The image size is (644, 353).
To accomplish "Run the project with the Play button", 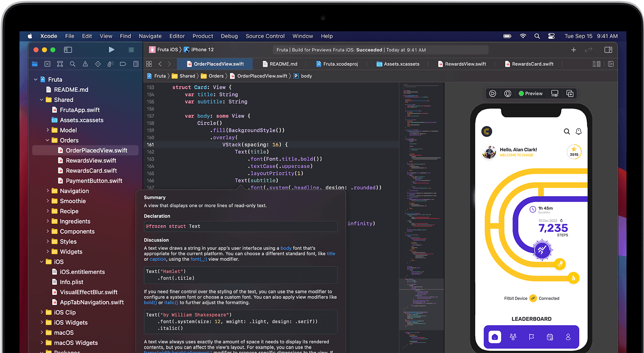I will [111, 50].
